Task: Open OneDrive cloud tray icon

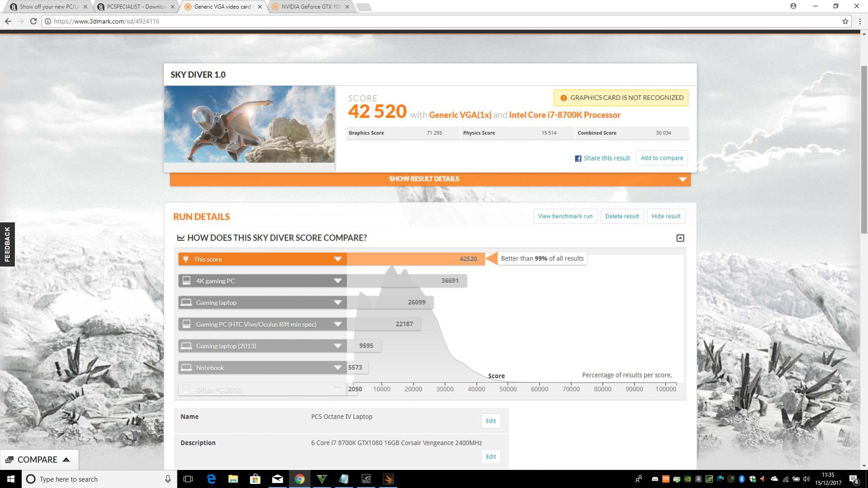Action: [774, 479]
